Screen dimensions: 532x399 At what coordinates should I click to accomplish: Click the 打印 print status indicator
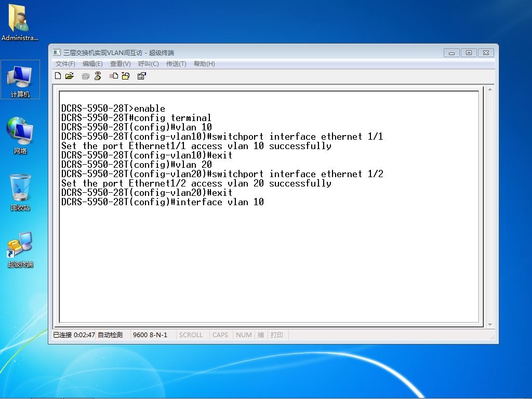277,335
